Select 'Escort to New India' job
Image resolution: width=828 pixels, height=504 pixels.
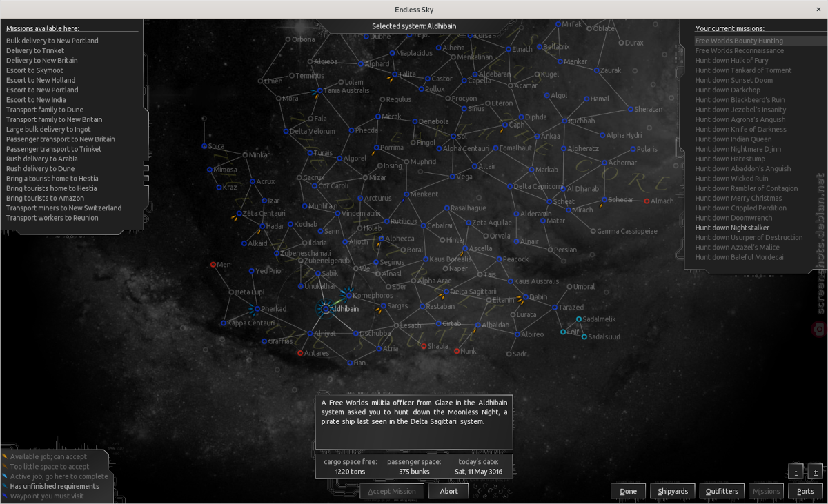point(36,100)
